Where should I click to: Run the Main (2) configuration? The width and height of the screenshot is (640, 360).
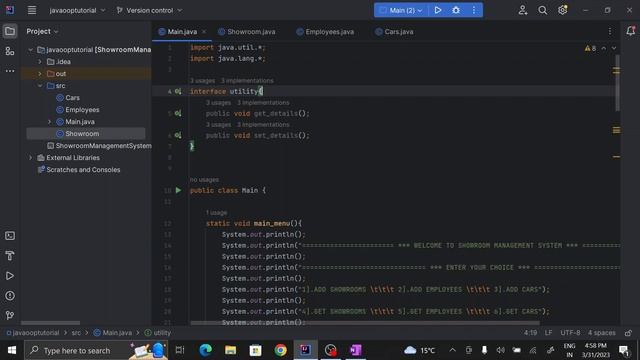click(438, 10)
